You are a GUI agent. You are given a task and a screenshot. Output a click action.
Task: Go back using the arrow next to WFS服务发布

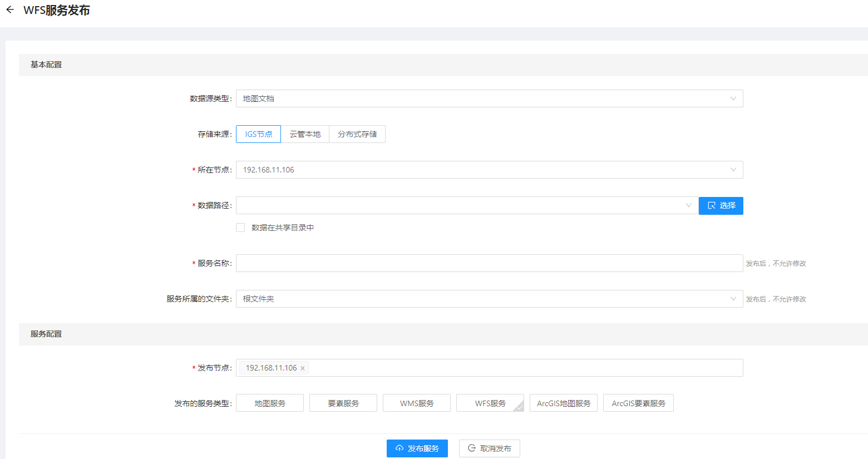[10, 10]
